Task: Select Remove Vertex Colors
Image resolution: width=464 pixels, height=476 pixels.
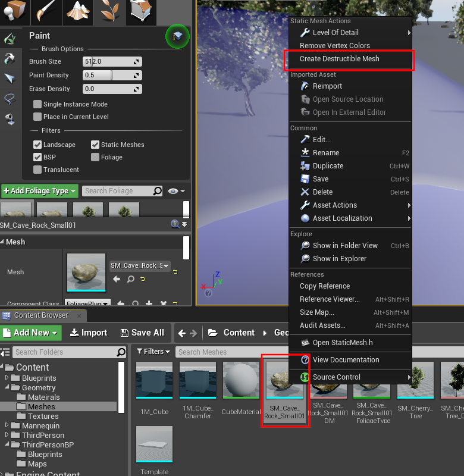Action: (x=350, y=46)
